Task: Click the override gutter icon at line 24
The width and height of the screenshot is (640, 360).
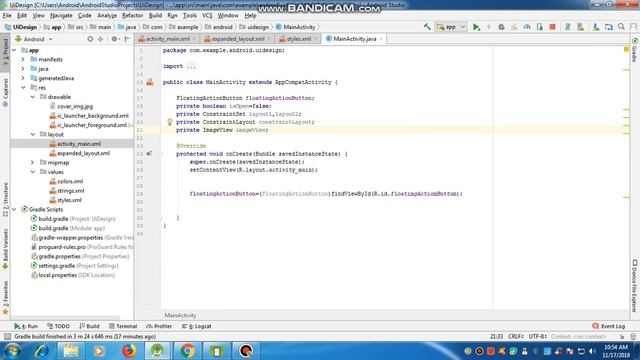Action: 149,153
